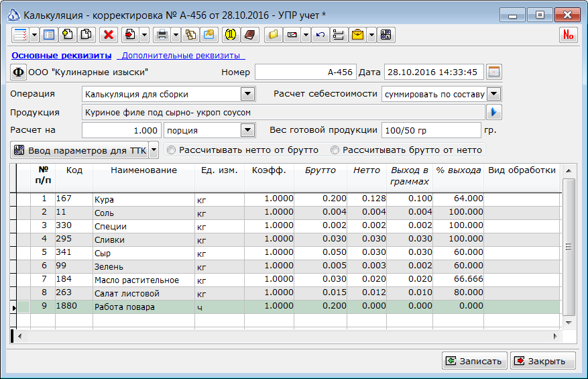588x379 pixels.
Task: Click the Дата input field
Action: coord(434,72)
